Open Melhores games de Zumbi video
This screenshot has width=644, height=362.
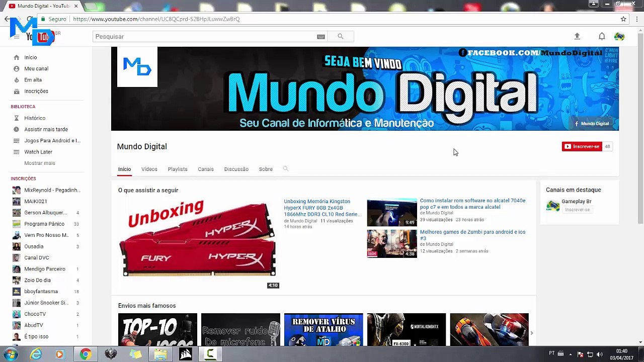pos(472,235)
